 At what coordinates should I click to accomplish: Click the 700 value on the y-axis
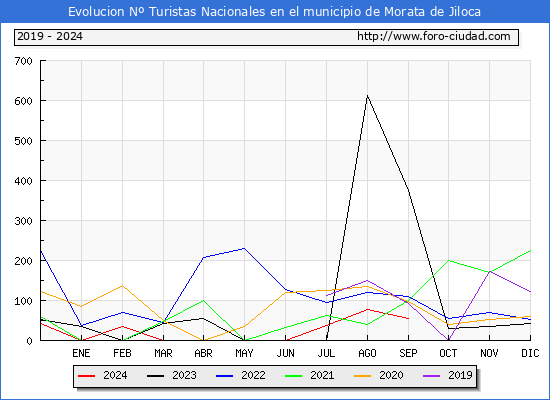24,61
